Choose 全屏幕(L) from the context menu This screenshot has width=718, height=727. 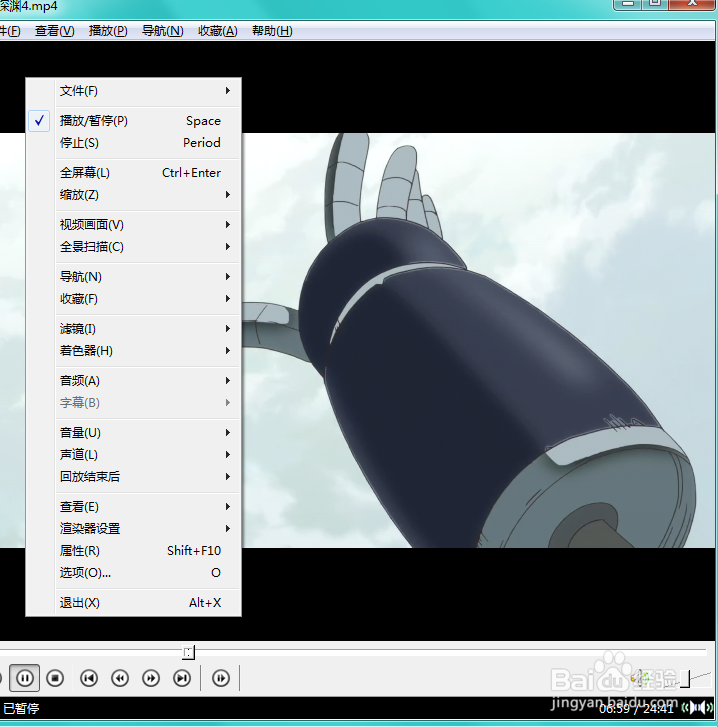pos(133,173)
